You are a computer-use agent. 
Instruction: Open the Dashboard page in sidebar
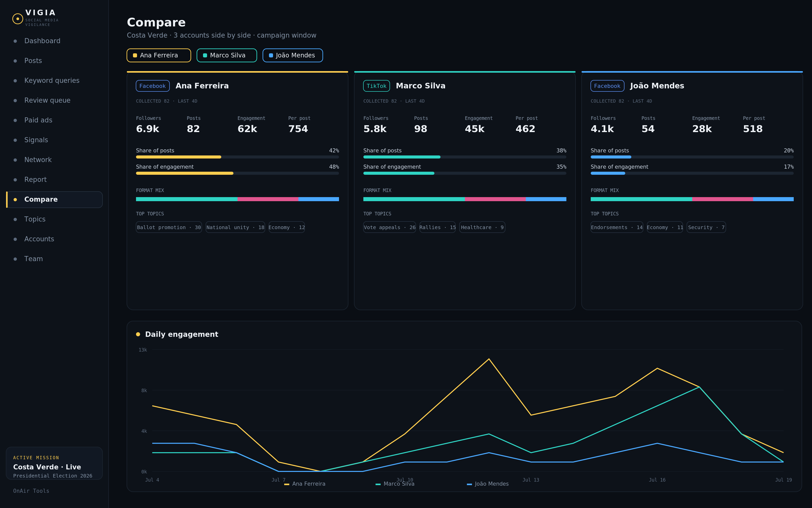pyautogui.click(x=54, y=41)
